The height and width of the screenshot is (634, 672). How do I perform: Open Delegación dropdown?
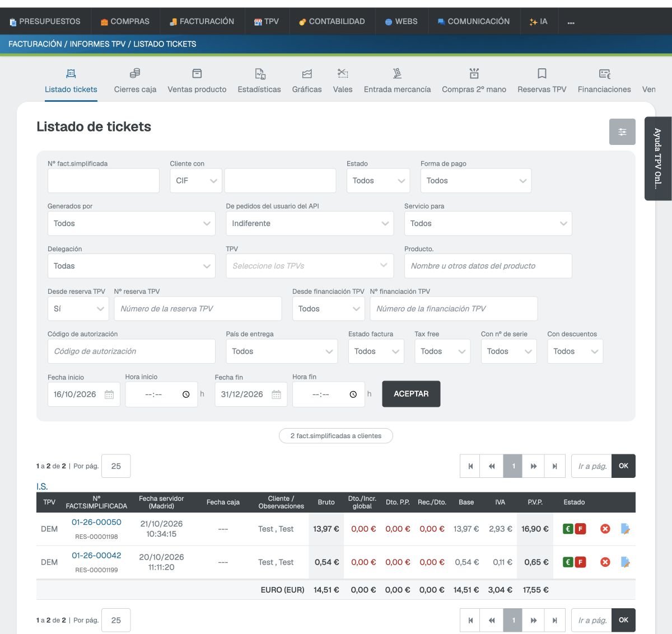click(132, 266)
